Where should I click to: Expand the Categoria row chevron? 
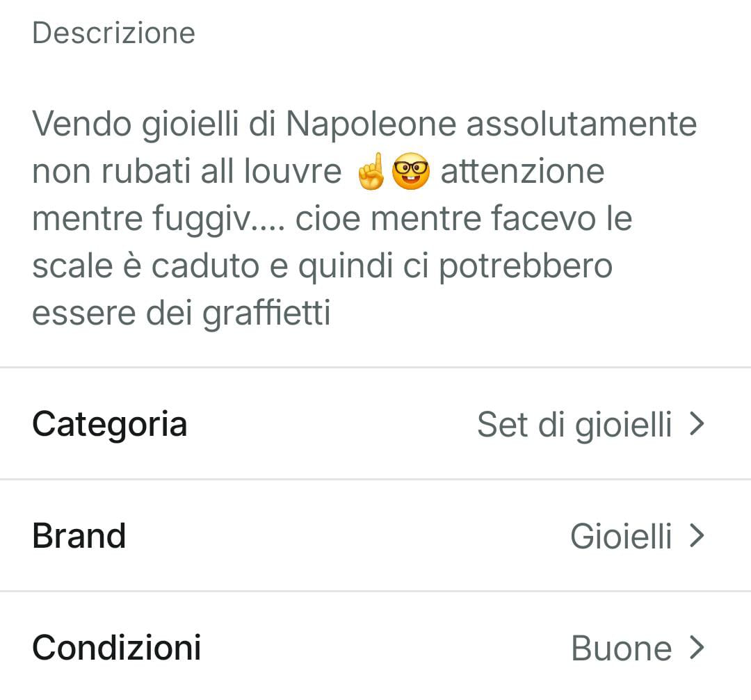tap(697, 423)
